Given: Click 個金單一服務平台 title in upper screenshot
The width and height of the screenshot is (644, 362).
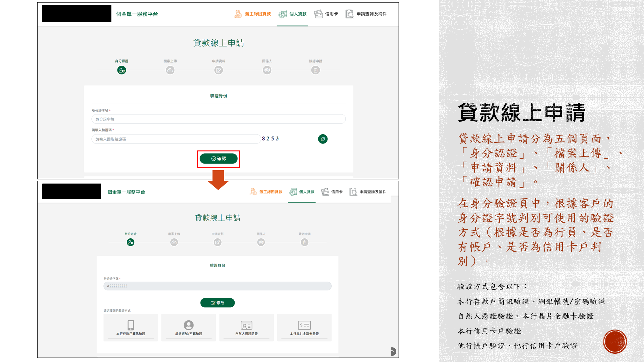Looking at the screenshot, I should pyautogui.click(x=137, y=14).
